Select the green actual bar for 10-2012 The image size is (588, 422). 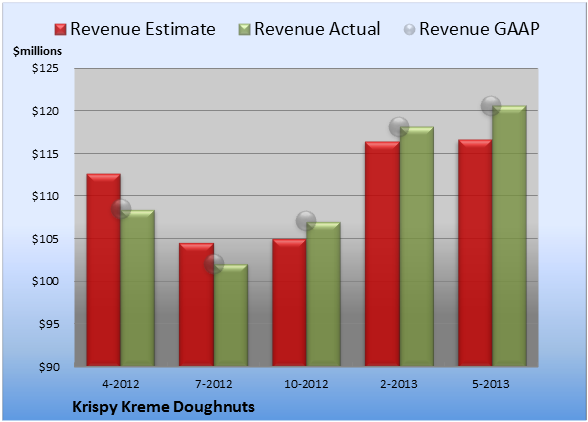323,294
